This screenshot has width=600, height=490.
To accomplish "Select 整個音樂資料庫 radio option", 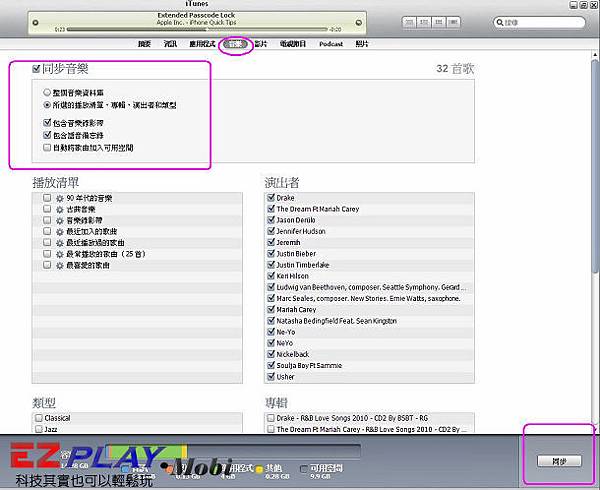I will point(47,92).
